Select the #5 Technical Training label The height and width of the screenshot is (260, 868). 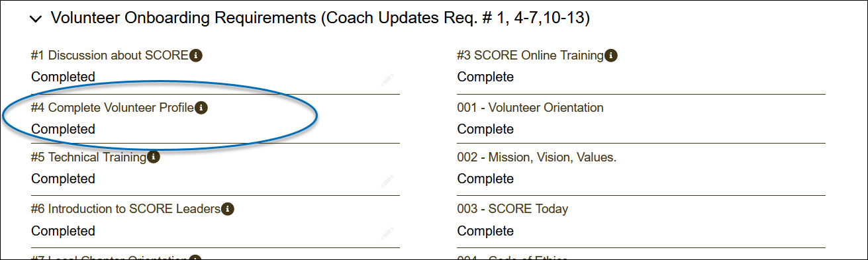tap(89, 157)
